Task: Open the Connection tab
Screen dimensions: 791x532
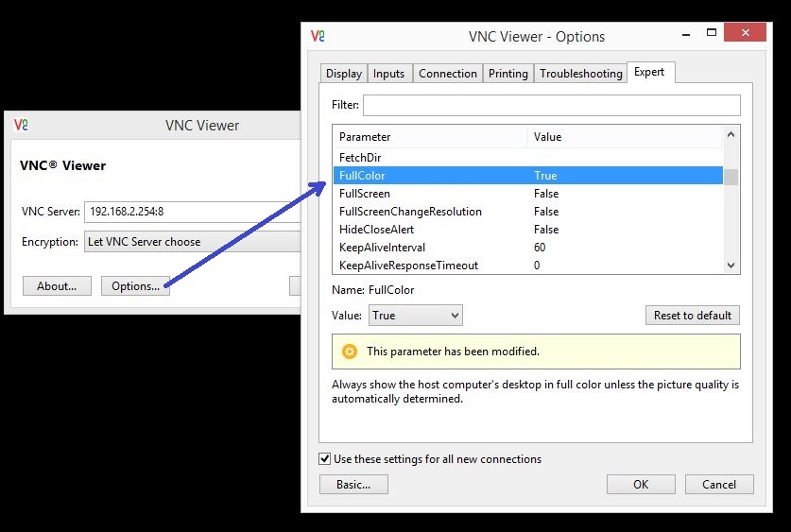Action: [x=448, y=74]
